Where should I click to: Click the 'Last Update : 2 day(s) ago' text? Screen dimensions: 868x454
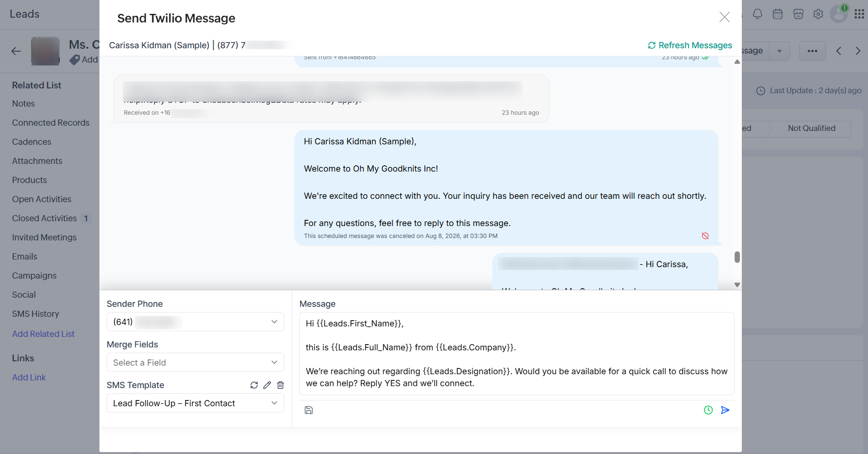point(815,91)
